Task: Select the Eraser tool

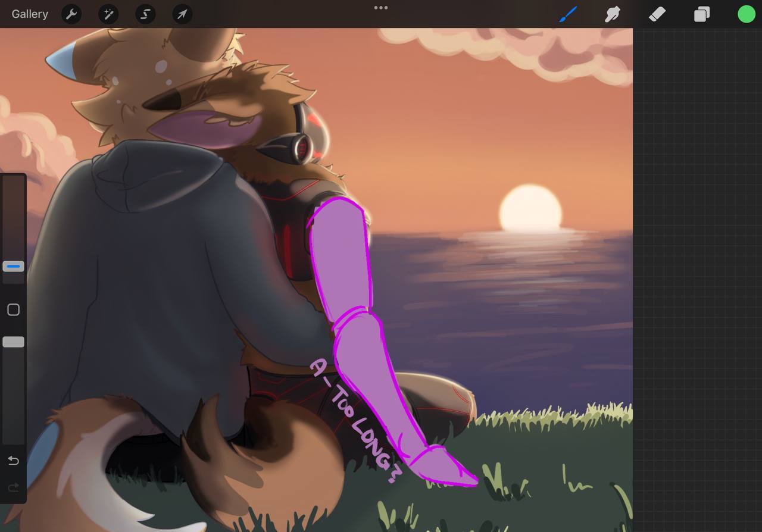Action: coord(657,14)
